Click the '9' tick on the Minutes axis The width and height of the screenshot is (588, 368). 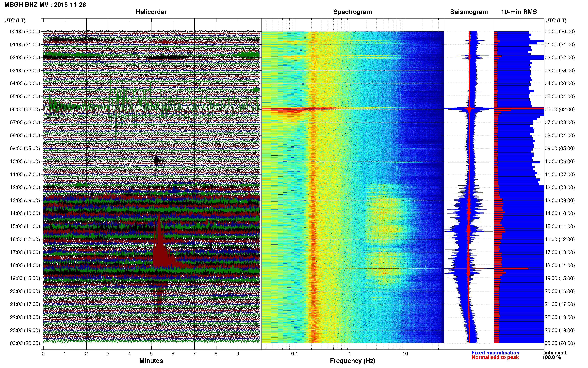tap(238, 354)
